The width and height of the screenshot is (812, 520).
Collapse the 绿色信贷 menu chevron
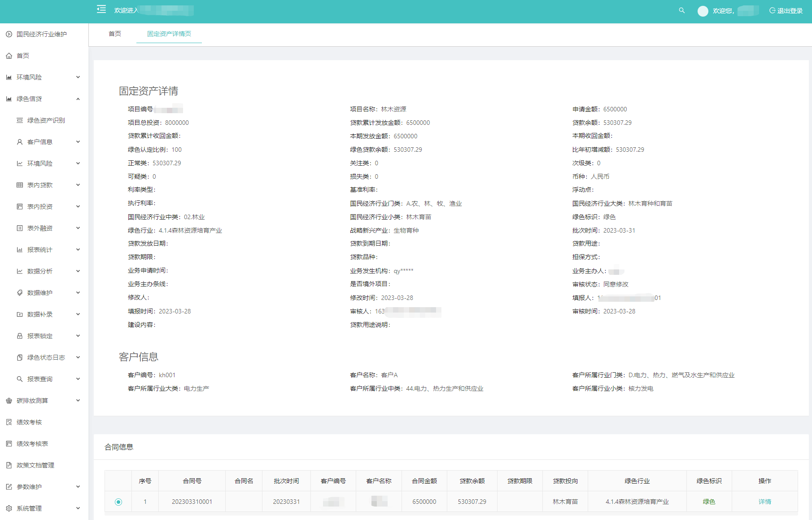78,99
